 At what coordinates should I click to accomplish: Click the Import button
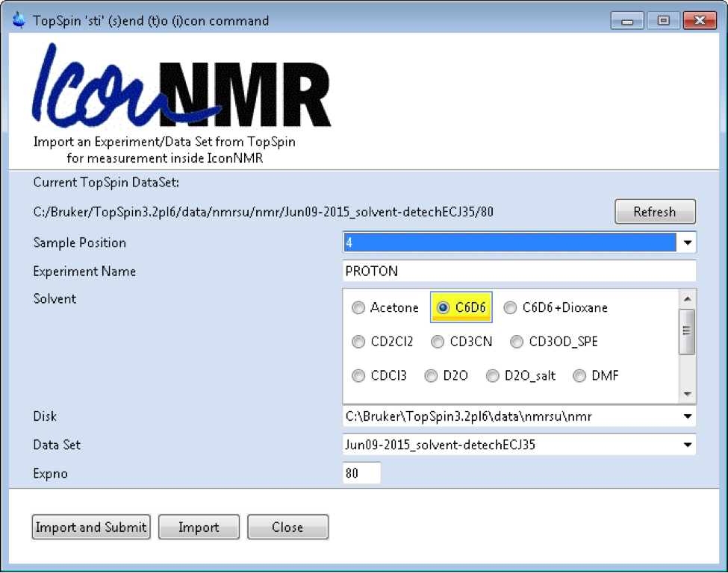point(199,527)
